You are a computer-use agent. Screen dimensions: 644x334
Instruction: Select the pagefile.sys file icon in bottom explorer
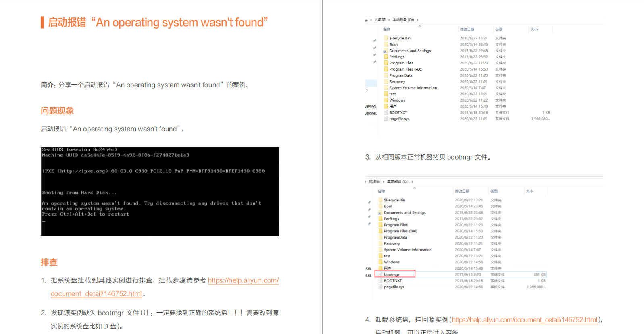click(x=380, y=287)
